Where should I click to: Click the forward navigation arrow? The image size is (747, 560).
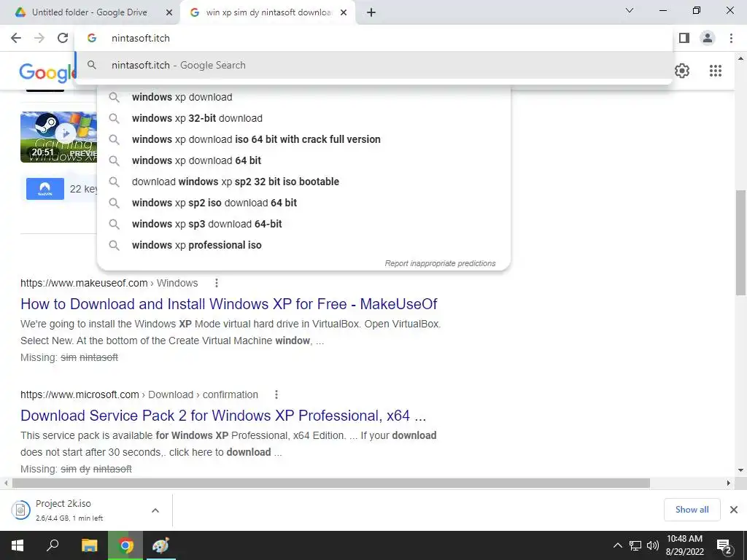point(39,38)
